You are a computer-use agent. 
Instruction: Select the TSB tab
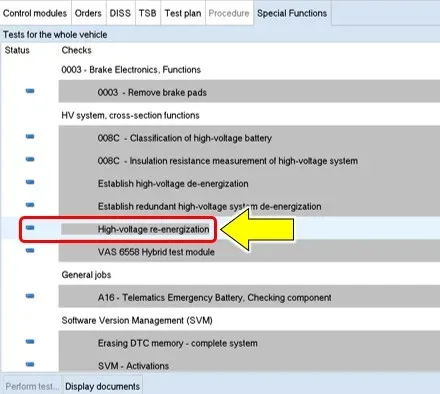coord(148,13)
